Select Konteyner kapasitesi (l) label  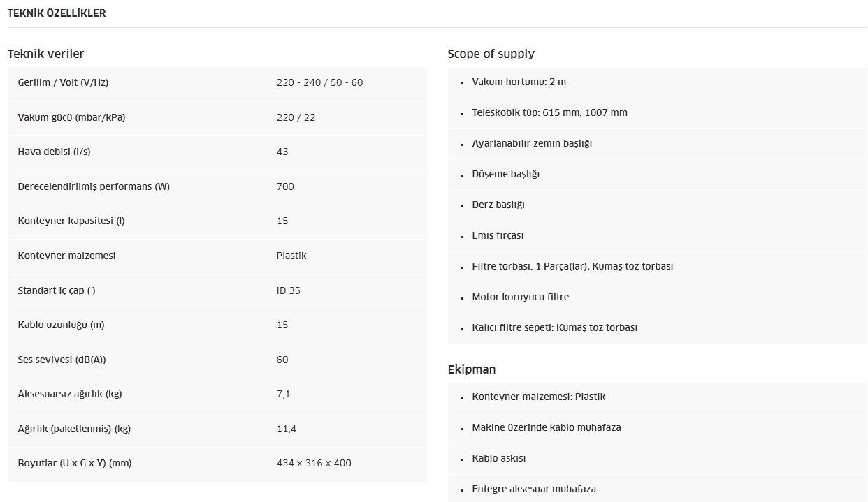tap(71, 221)
